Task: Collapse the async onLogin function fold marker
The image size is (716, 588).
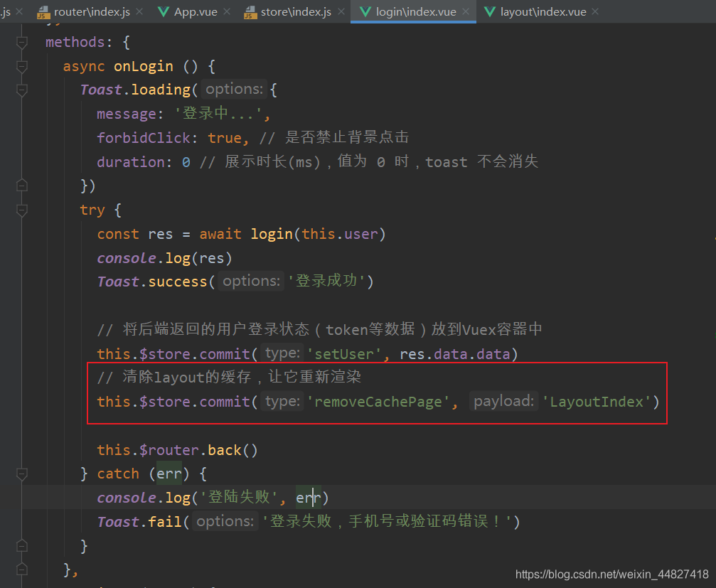Action: (x=21, y=67)
